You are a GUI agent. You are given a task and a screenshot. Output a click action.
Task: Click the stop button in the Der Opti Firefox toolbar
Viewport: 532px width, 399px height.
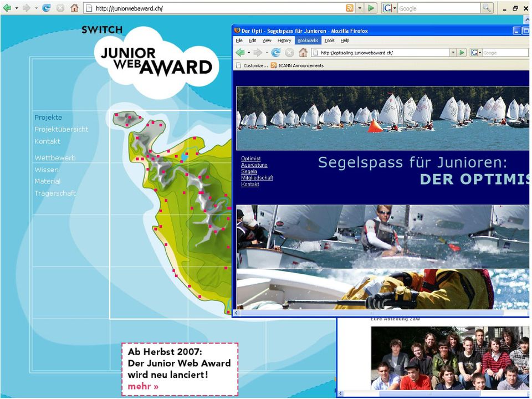tap(289, 53)
